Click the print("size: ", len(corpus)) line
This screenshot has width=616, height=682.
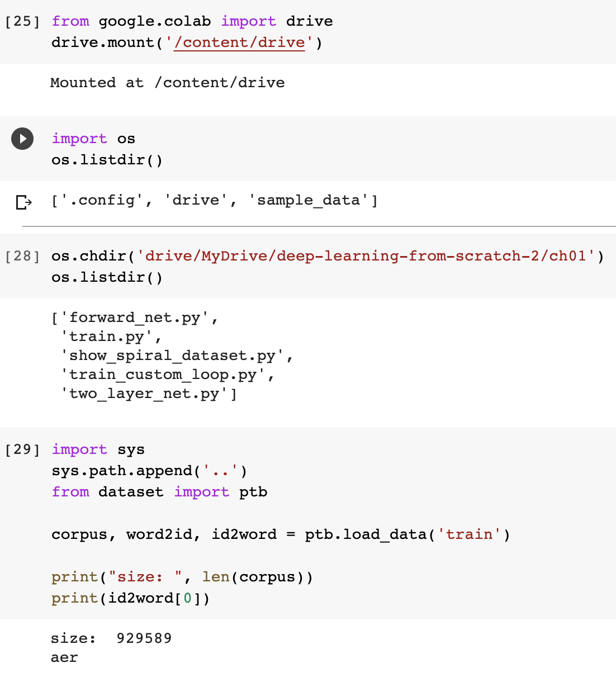point(182,577)
